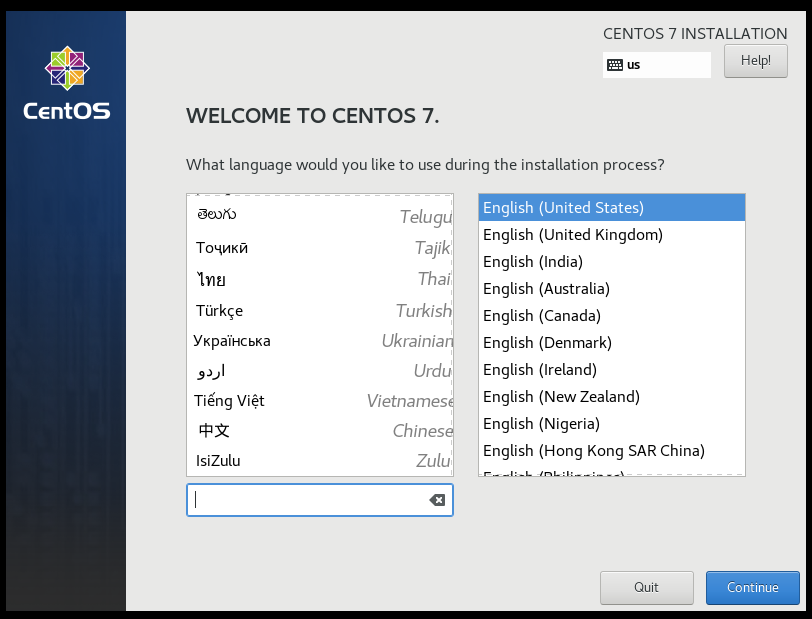
Task: Click the Quit button
Action: click(x=646, y=587)
